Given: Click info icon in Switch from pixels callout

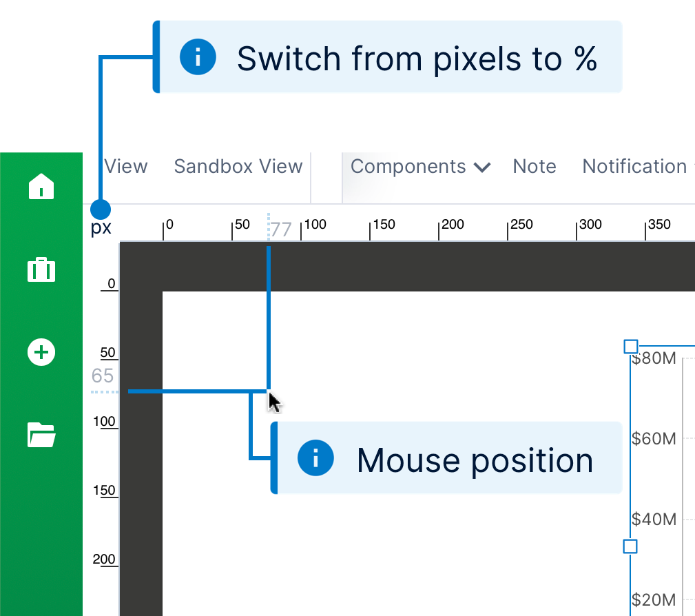Looking at the screenshot, I should (x=198, y=57).
